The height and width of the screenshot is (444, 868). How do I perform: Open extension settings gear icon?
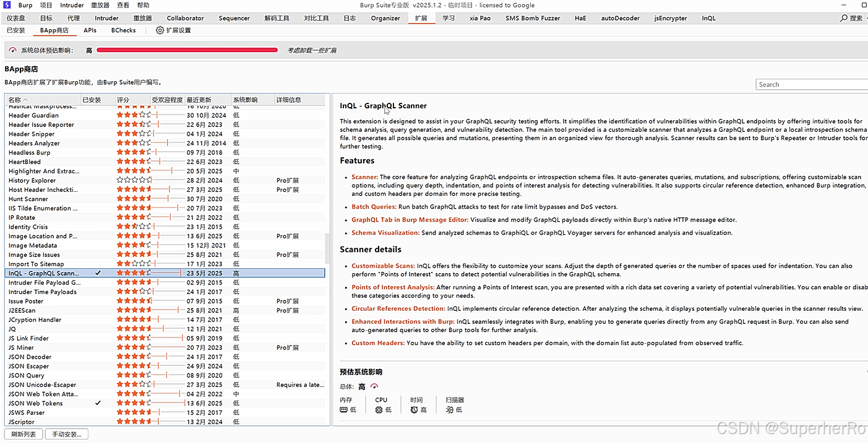pyautogui.click(x=160, y=30)
